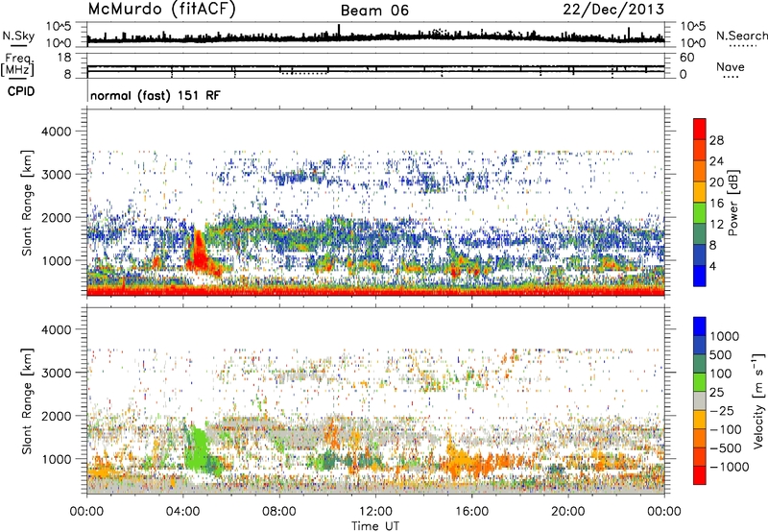Click the "Slant Range [km]" label of the velocity panel
The width and height of the screenshot is (768, 532).
click(x=28, y=400)
